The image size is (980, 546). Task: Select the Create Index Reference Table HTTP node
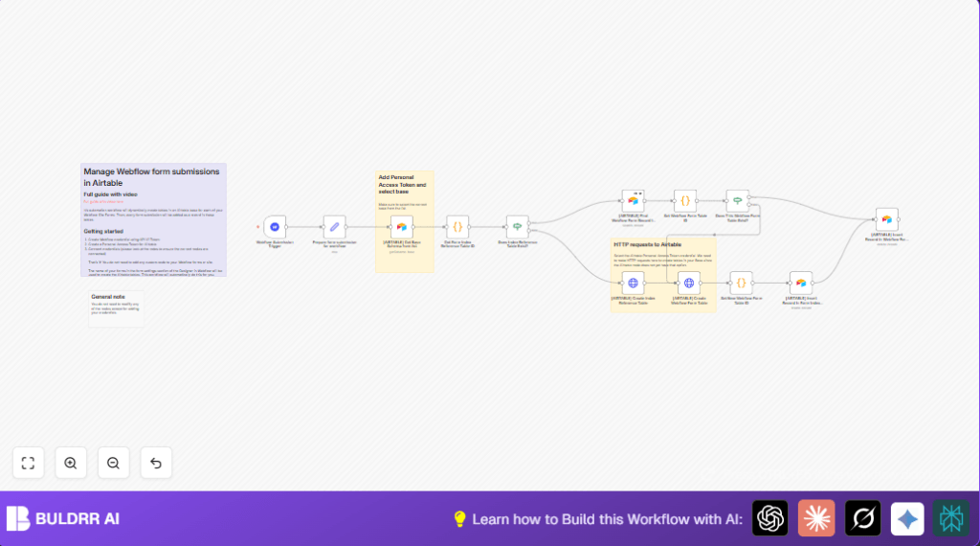pos(634,283)
